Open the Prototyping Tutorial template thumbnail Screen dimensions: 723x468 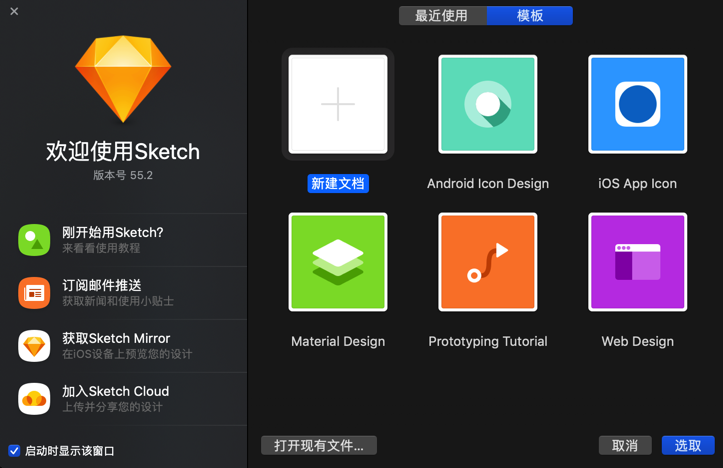[x=488, y=262]
